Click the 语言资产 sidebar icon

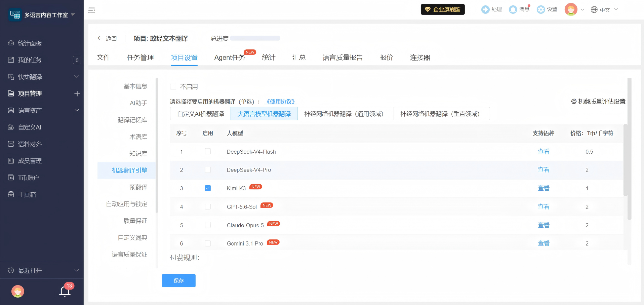(x=11, y=110)
